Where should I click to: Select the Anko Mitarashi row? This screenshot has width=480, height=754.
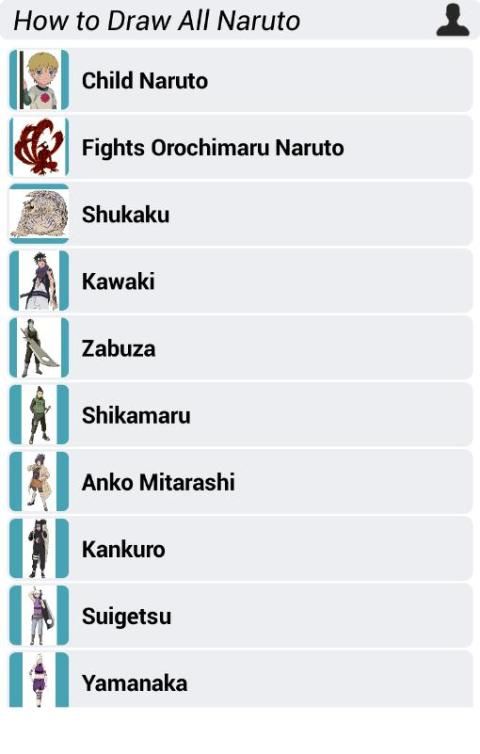coord(240,482)
